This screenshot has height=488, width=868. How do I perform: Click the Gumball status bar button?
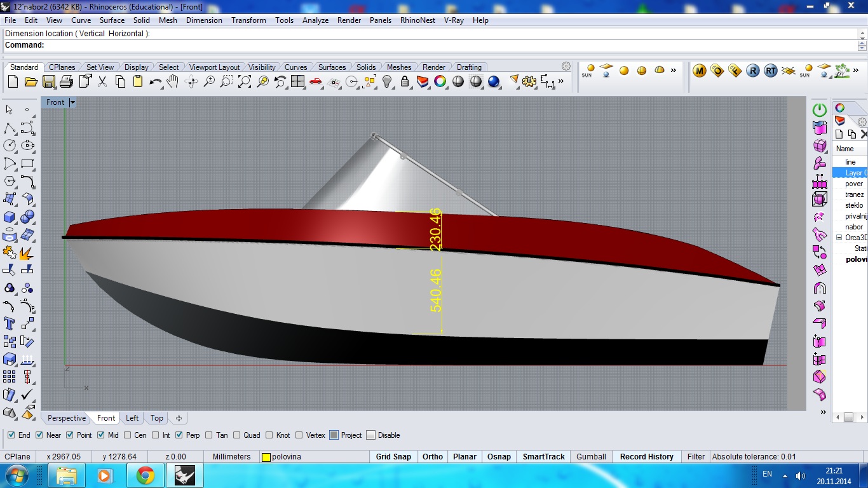coord(591,457)
